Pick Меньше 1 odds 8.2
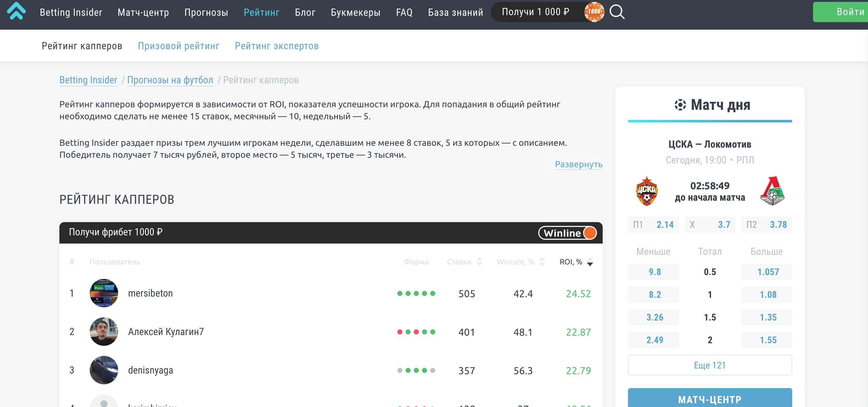 (653, 294)
